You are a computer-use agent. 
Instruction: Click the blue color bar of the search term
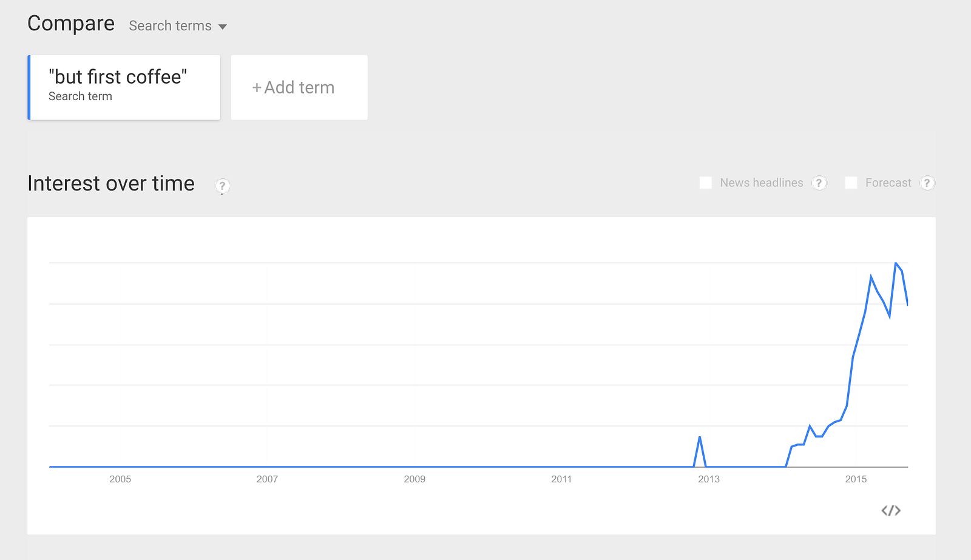click(29, 87)
